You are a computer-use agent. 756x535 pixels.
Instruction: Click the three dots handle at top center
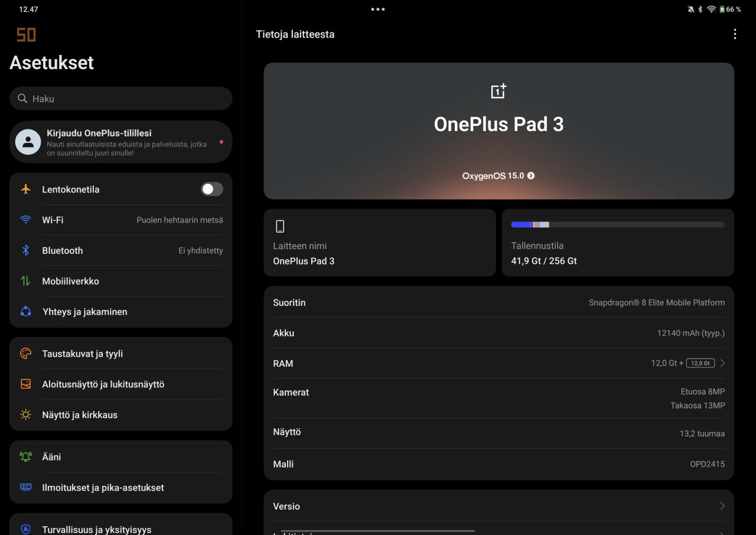coord(378,9)
